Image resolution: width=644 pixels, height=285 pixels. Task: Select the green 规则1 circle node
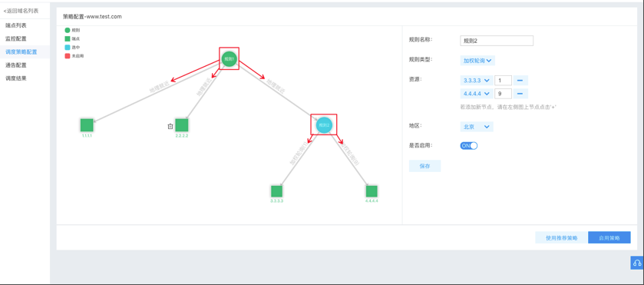(x=229, y=59)
